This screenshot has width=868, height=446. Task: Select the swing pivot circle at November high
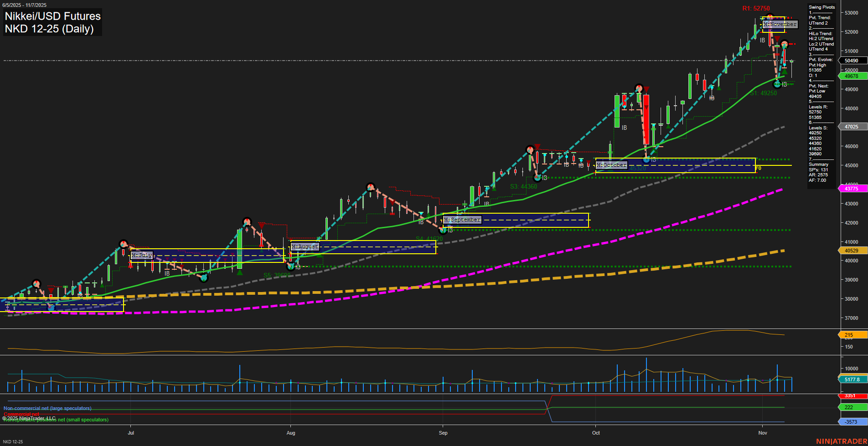[770, 15]
